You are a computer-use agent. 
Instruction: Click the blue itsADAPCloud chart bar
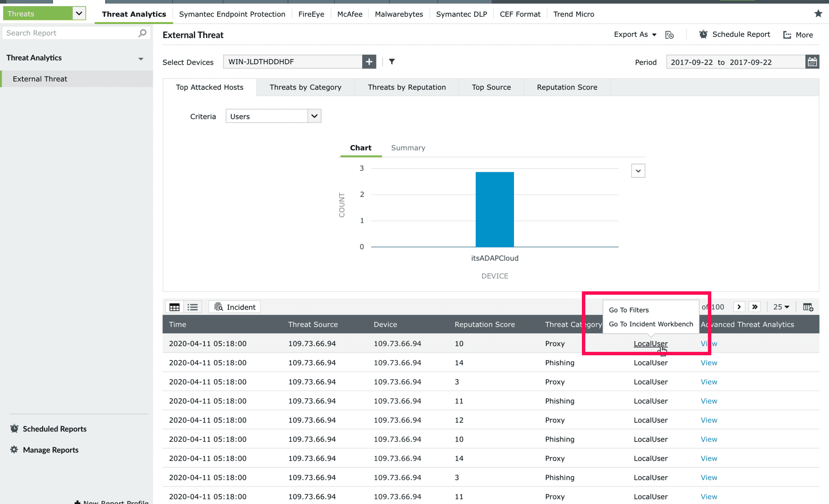point(494,209)
